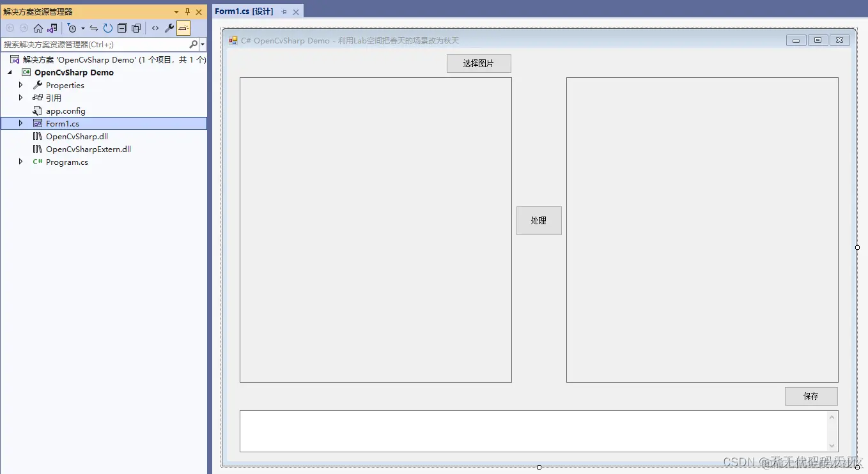Select the left picture box on form

376,230
